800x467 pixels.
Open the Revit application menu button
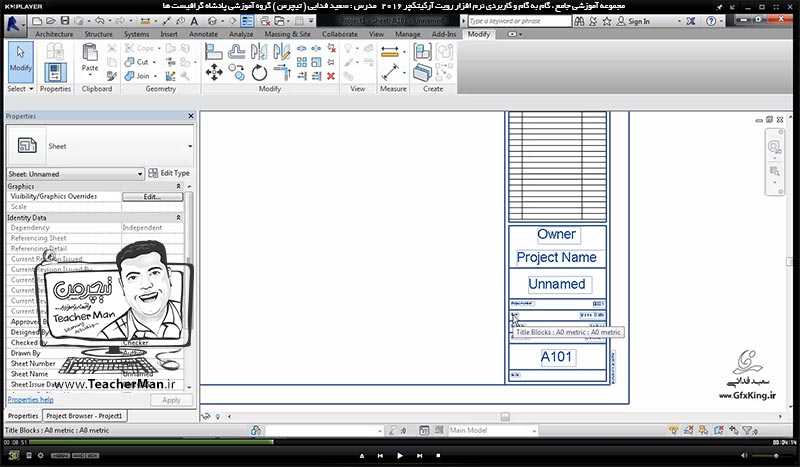15,23
